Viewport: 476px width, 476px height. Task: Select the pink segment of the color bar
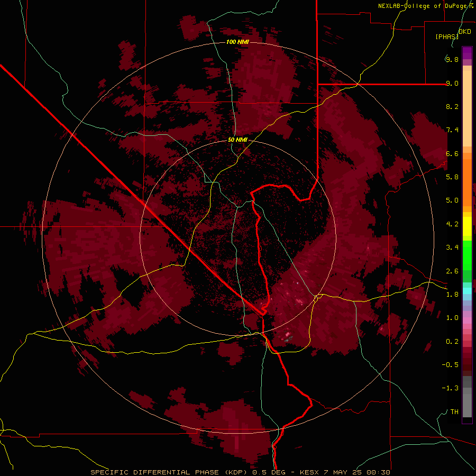coord(467,321)
